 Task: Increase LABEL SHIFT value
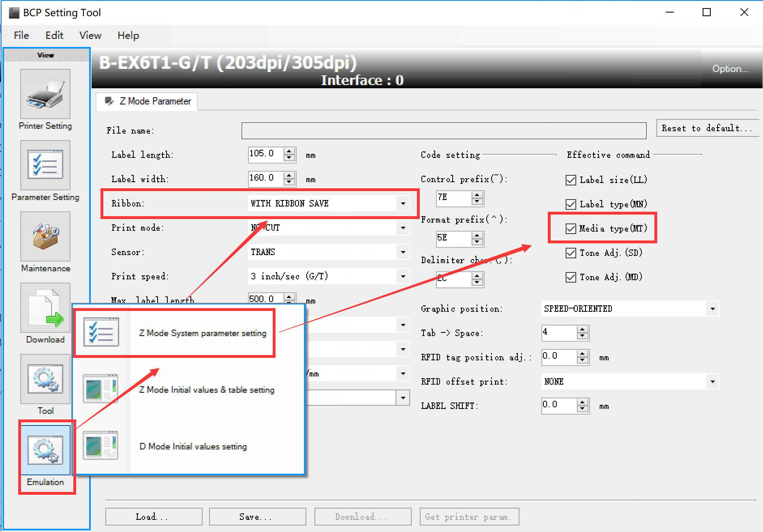[583, 402]
